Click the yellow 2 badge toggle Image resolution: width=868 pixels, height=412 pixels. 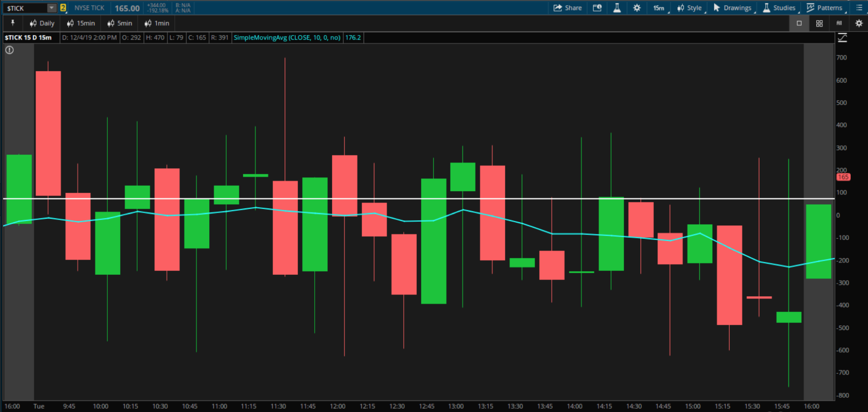[x=63, y=8]
